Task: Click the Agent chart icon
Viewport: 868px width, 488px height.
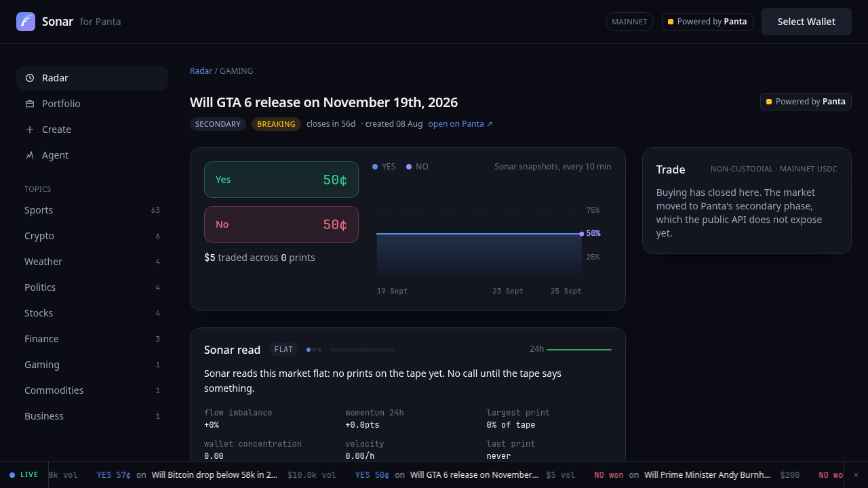Action: pos(30,155)
